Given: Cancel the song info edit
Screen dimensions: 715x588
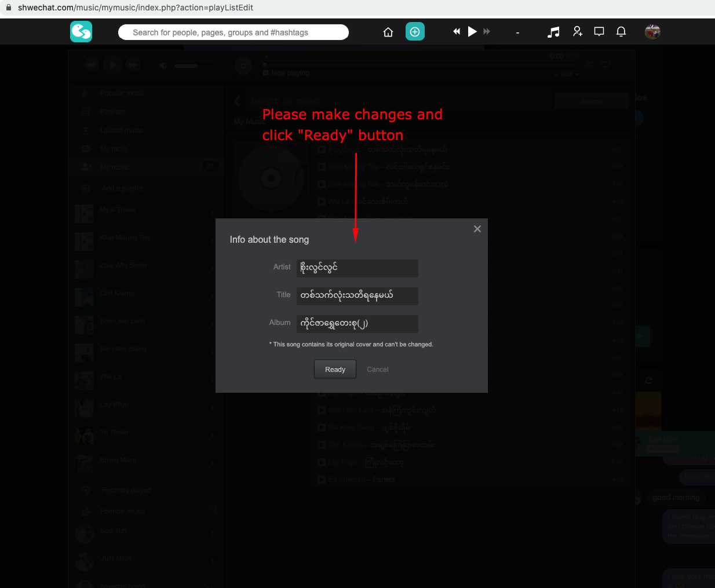Looking at the screenshot, I should (x=378, y=369).
